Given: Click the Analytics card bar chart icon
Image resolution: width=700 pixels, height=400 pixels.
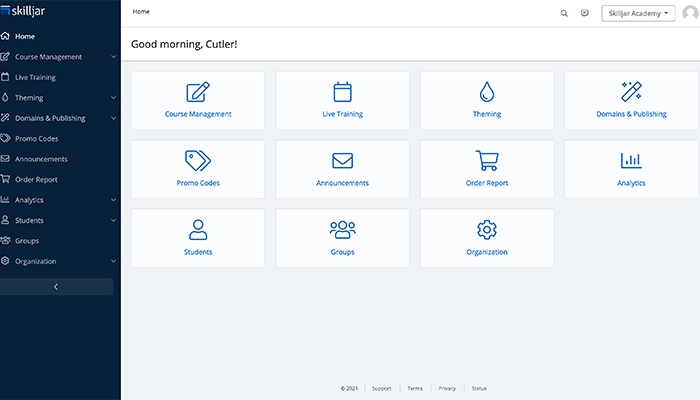Looking at the screenshot, I should tap(631, 161).
